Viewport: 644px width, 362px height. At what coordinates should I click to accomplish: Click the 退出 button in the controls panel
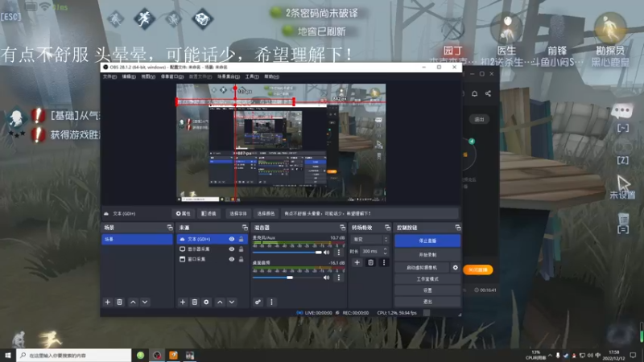click(x=427, y=302)
